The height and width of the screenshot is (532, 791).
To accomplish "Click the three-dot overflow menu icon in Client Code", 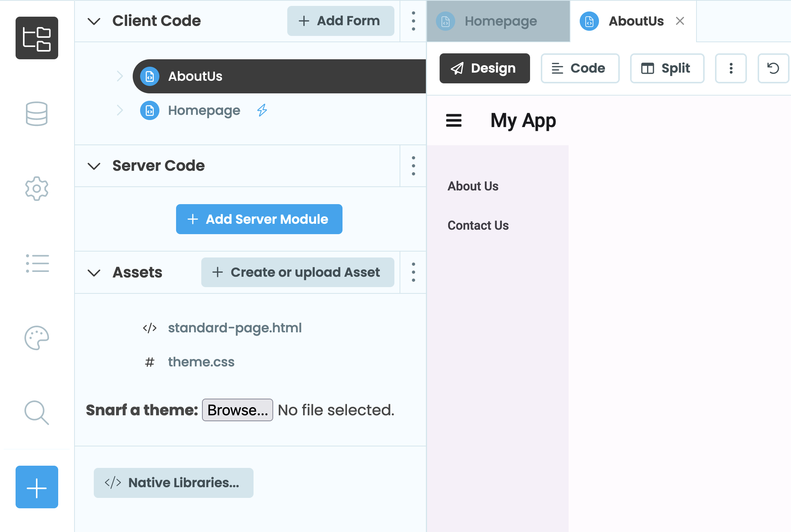I will (414, 21).
